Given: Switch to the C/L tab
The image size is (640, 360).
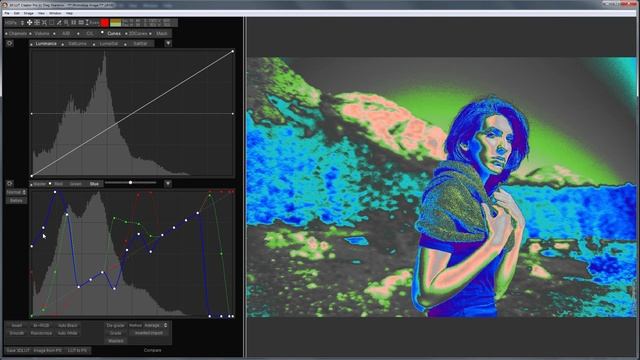Looking at the screenshot, I should coord(90,33).
